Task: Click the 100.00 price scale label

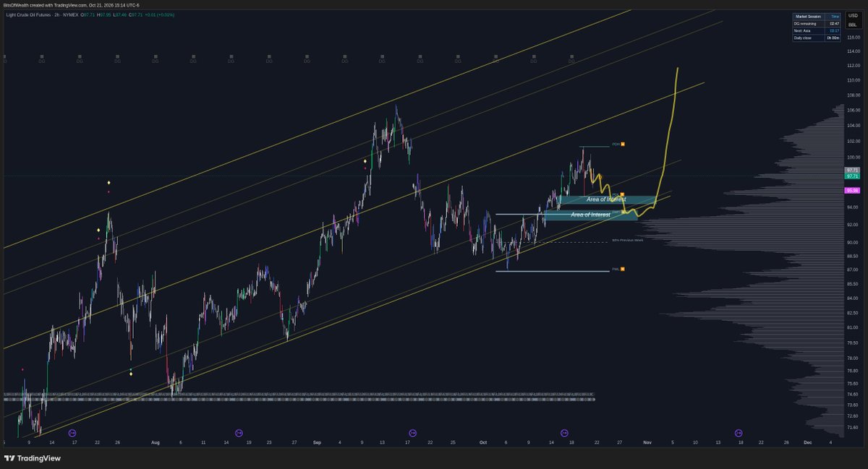Action: click(853, 157)
